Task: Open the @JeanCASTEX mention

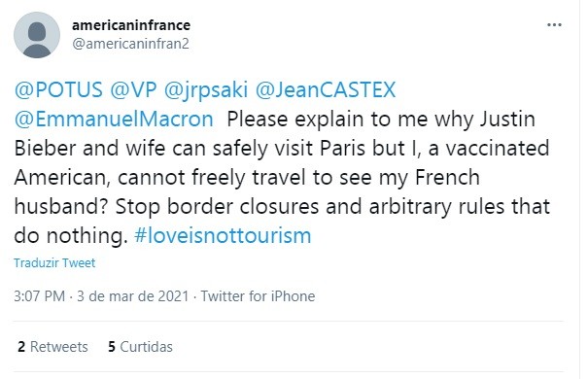Action: click(x=326, y=90)
